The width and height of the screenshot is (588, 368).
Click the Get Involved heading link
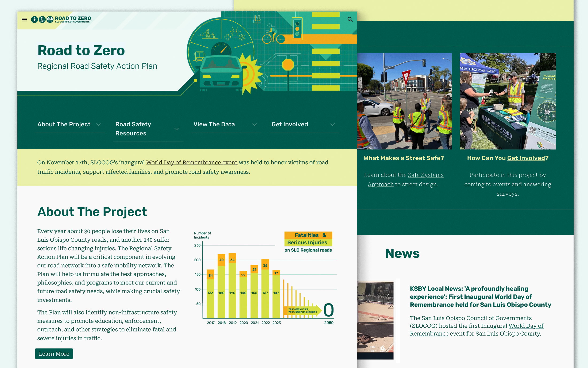526,158
